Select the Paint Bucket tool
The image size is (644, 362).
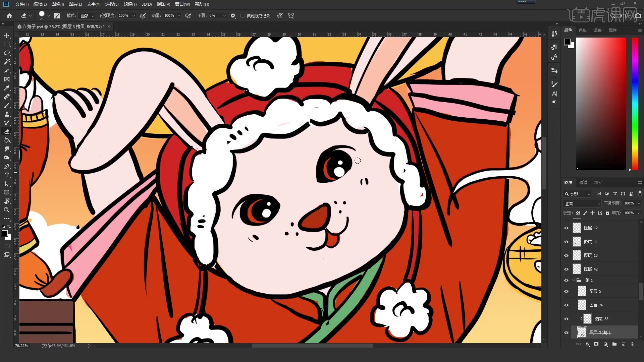point(7,140)
